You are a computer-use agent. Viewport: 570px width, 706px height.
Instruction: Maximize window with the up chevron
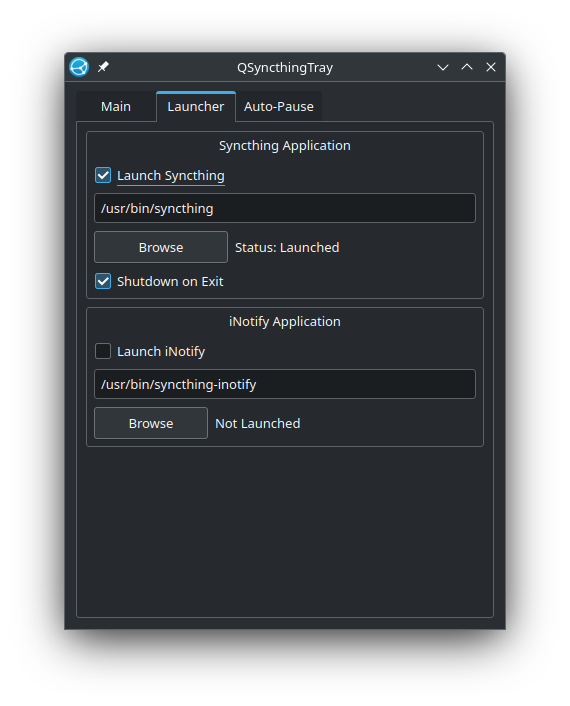coord(467,67)
